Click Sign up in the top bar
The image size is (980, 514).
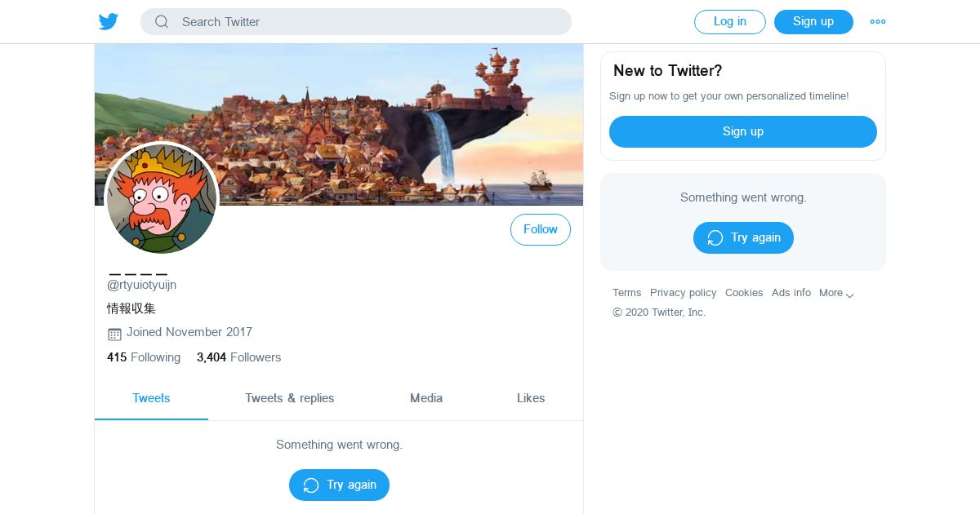[813, 22]
